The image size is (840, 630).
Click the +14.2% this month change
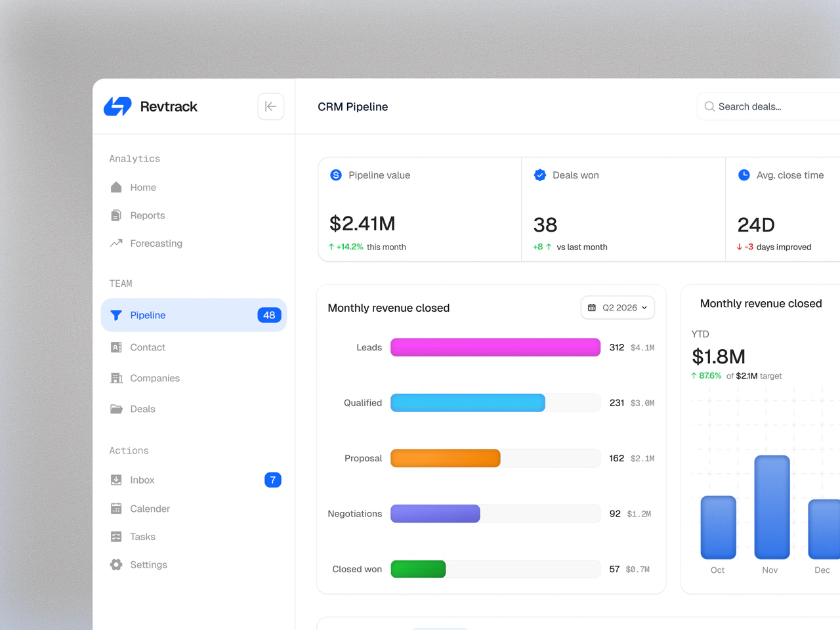tap(367, 247)
